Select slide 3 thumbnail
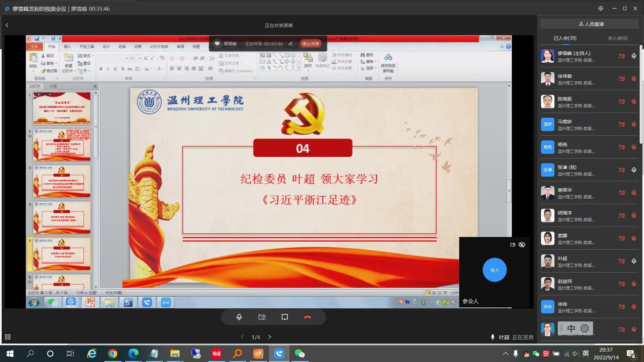 coord(62,181)
